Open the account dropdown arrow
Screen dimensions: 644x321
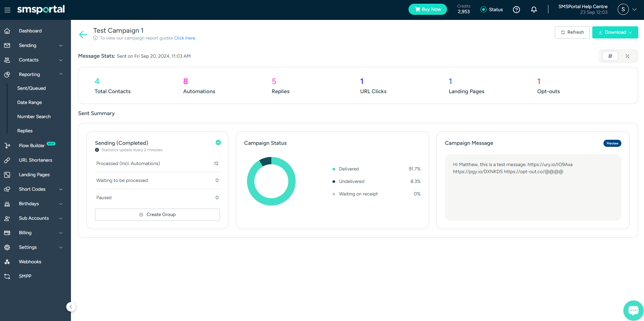[635, 9]
